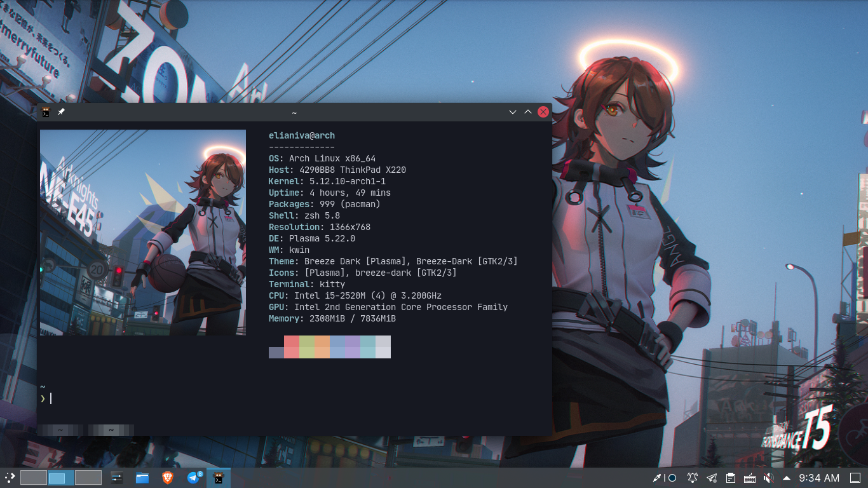The image size is (868, 488).
Task: Click the 'Theme: Breeze Dark [Plasma]' line
Action: (x=393, y=261)
